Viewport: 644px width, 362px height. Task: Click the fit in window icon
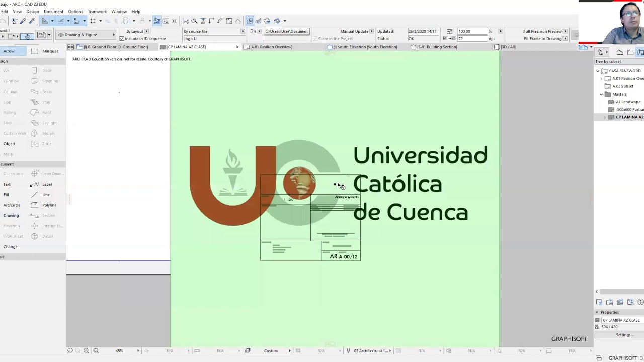[96, 350]
